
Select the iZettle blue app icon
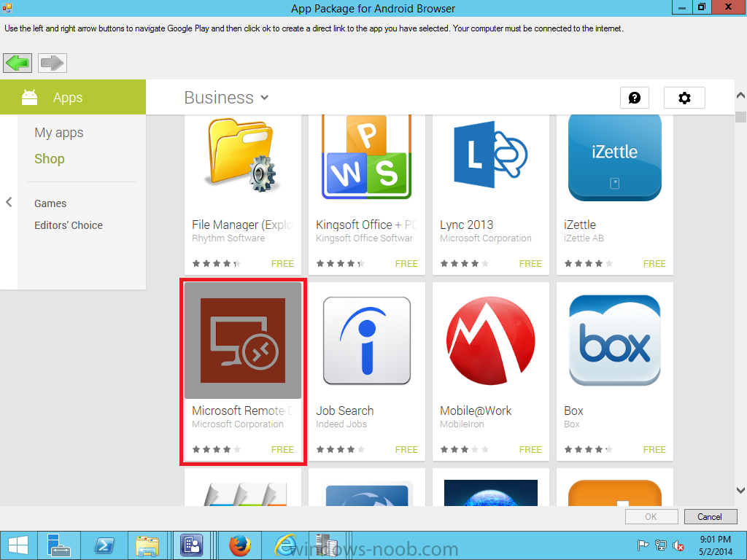[614, 158]
